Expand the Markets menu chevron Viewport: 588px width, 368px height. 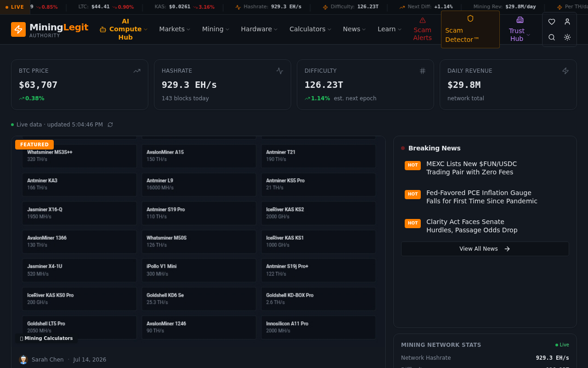[188, 29]
